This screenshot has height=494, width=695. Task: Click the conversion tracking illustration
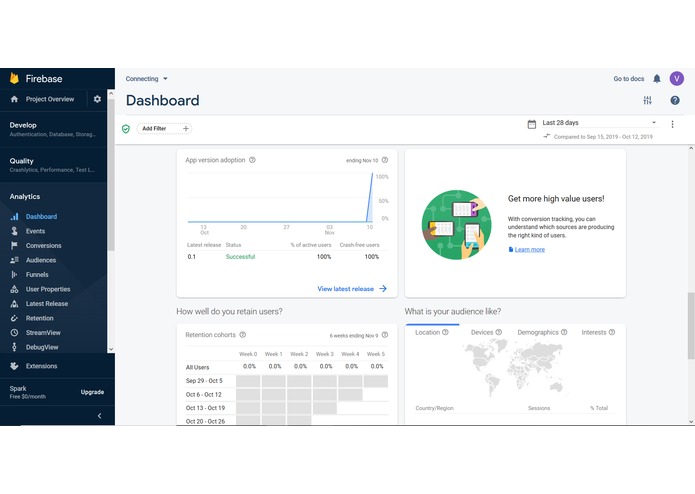tap(456, 225)
